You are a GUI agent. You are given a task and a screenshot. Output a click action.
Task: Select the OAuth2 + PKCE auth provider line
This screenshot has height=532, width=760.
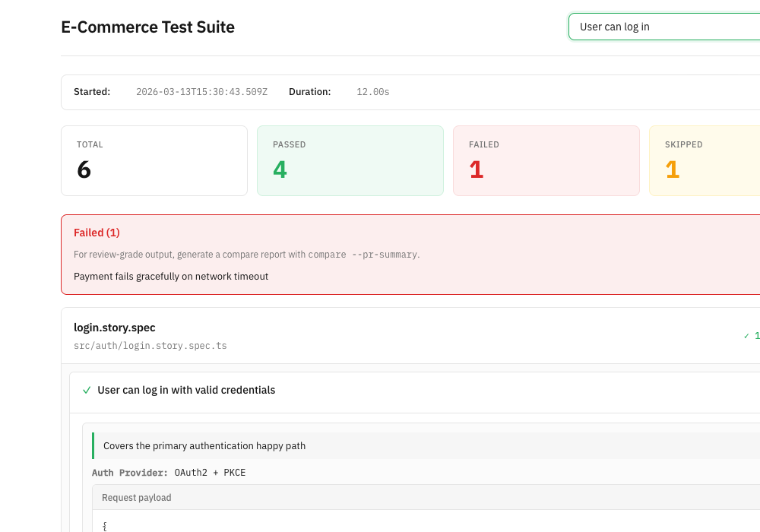coord(169,472)
